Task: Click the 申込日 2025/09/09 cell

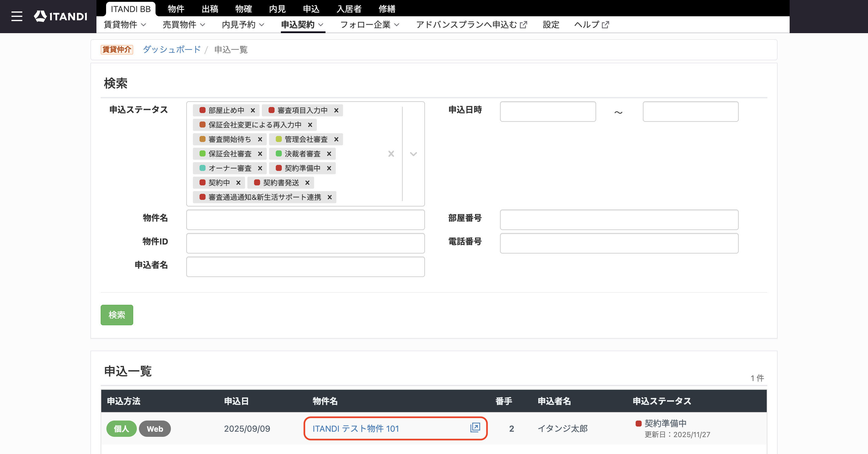Action: (247, 428)
